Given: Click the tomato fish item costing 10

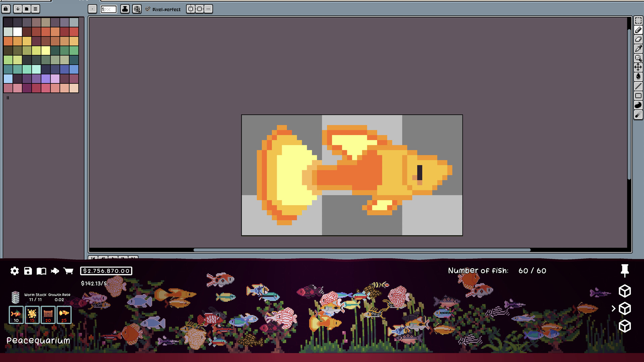Looking at the screenshot, I should (x=16, y=315).
